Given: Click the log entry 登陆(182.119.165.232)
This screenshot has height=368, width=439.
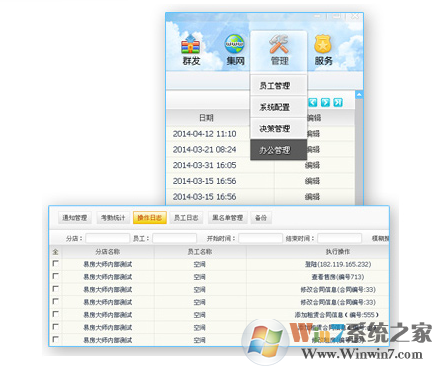Looking at the screenshot, I should (x=338, y=264).
